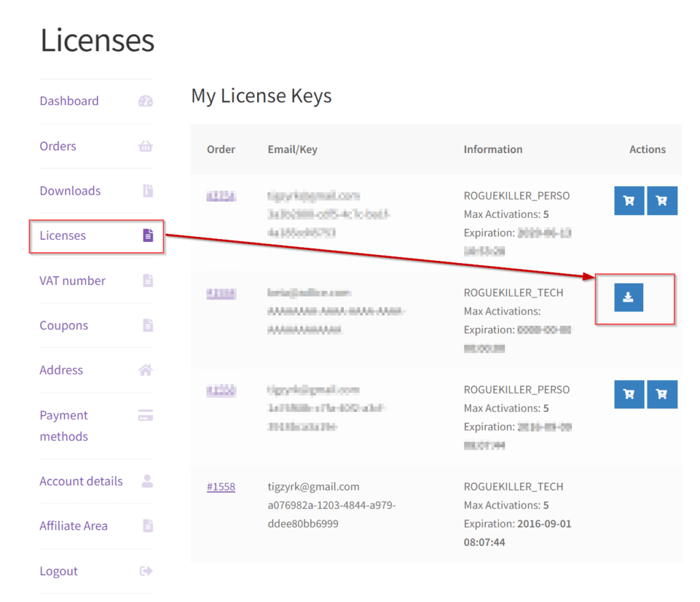Viewport: 700px width, 602px height.
Task: Click the blurred order link in first row
Action: (221, 196)
